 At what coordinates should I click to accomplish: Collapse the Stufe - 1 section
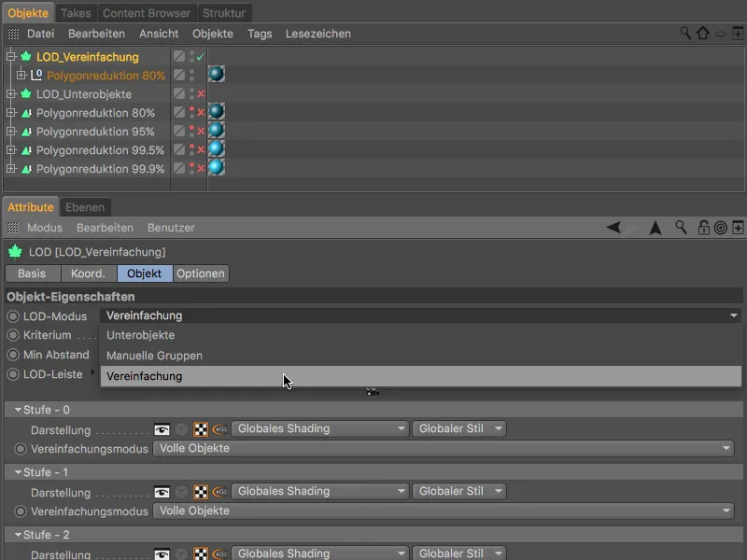[x=18, y=472]
